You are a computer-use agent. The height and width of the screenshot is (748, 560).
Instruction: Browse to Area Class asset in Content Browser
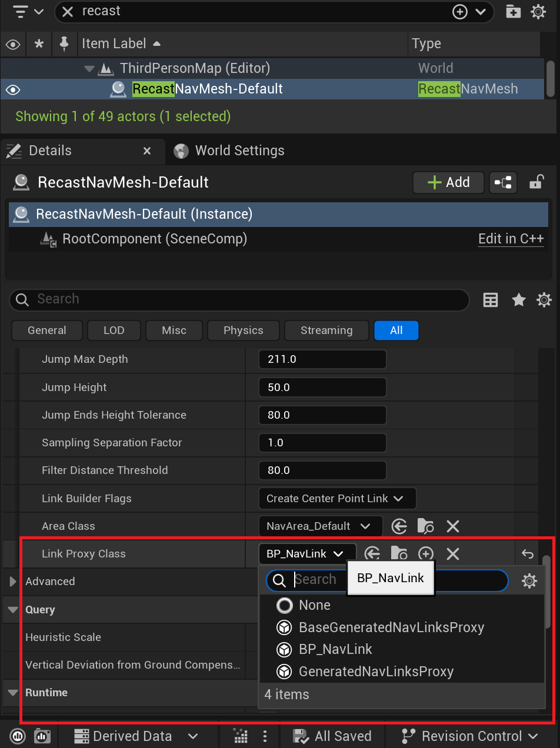(425, 526)
